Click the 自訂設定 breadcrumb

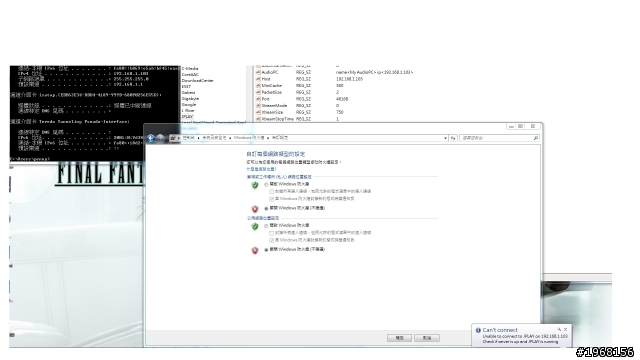pyautogui.click(x=280, y=138)
